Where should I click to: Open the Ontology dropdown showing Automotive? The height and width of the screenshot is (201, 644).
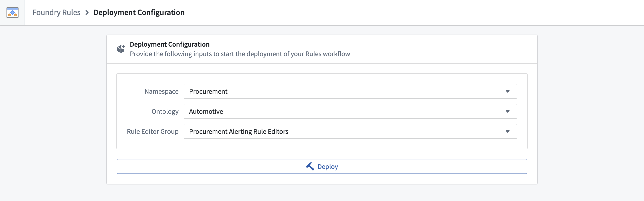[350, 112]
